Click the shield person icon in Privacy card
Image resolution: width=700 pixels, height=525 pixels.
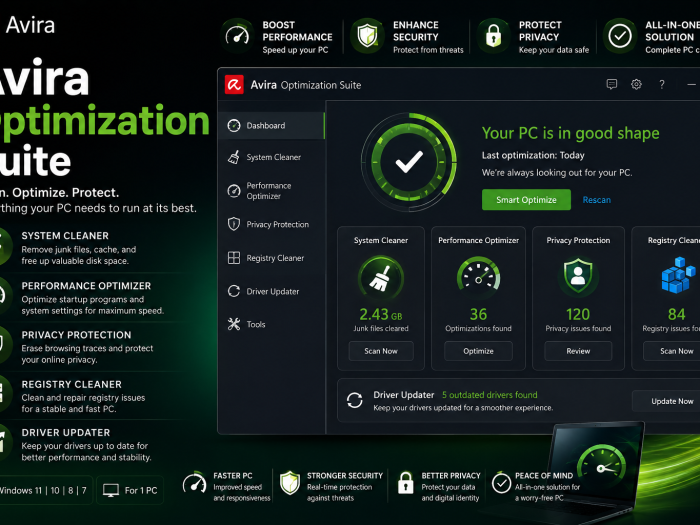tap(578, 277)
